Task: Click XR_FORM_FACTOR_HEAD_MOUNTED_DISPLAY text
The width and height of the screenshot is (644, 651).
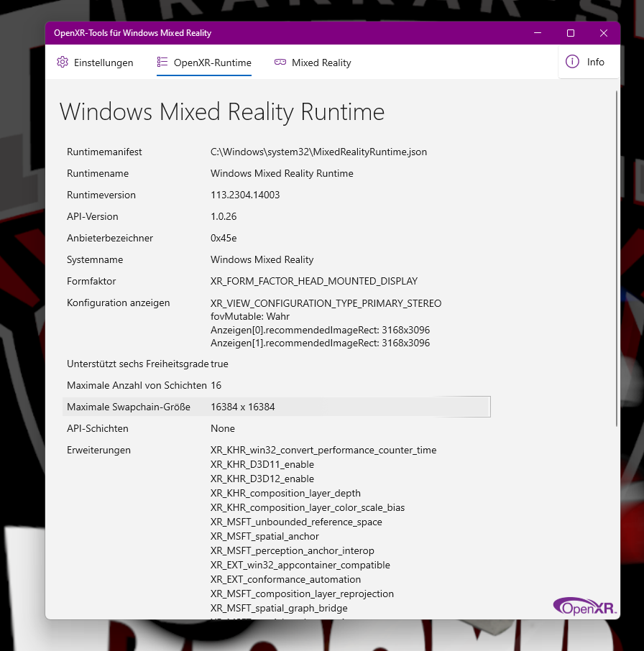Action: tap(314, 281)
